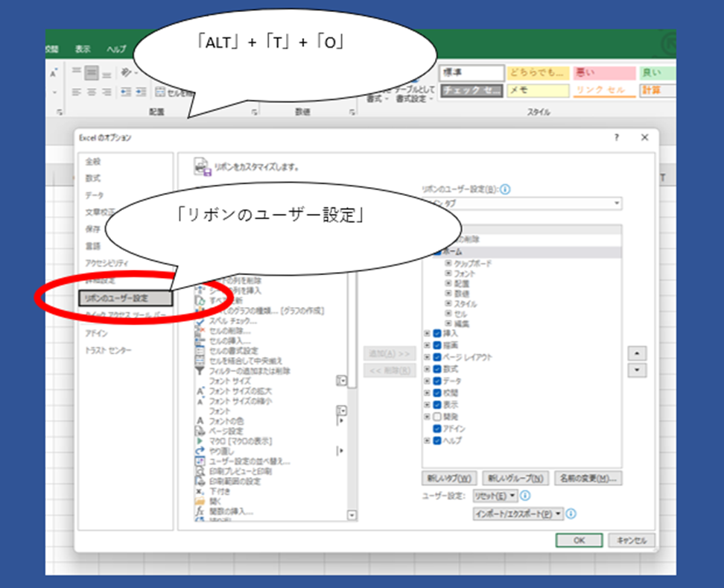The width and height of the screenshot is (724, 588).
Task: Uncheck the 挿入 (Insert) tab checkbox
Action: point(436,333)
